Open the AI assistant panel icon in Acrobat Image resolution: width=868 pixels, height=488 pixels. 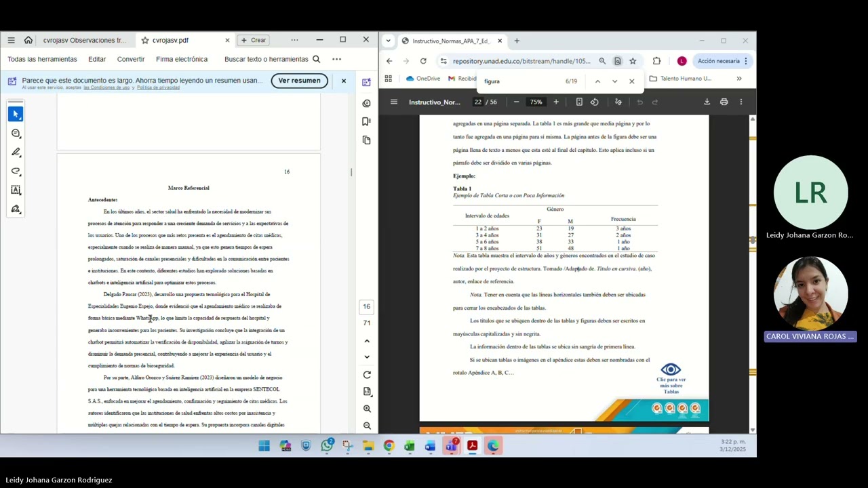[367, 82]
